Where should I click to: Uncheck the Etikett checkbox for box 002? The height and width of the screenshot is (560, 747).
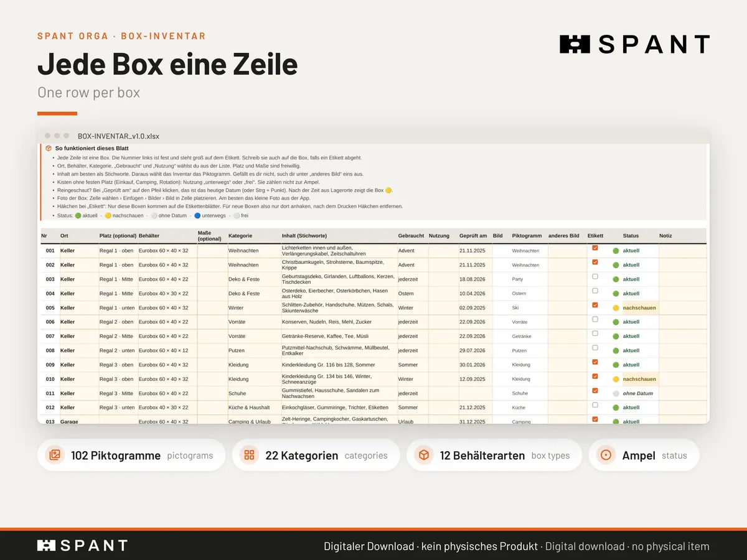pos(595,262)
